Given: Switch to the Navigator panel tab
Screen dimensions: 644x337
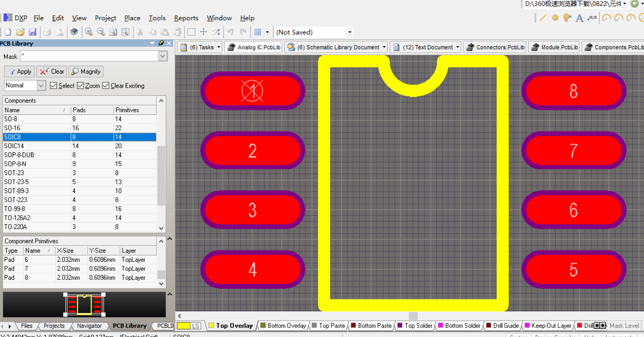Looking at the screenshot, I should click(x=89, y=326).
